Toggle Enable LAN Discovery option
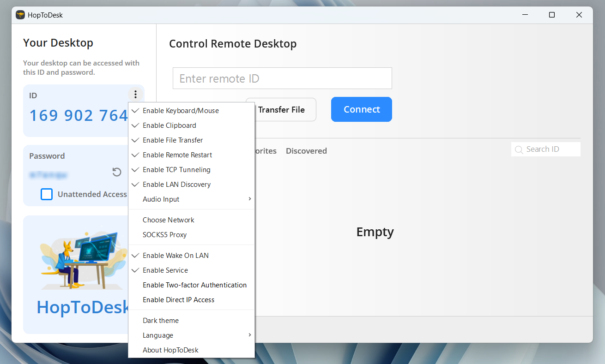The image size is (605, 364). (191, 185)
